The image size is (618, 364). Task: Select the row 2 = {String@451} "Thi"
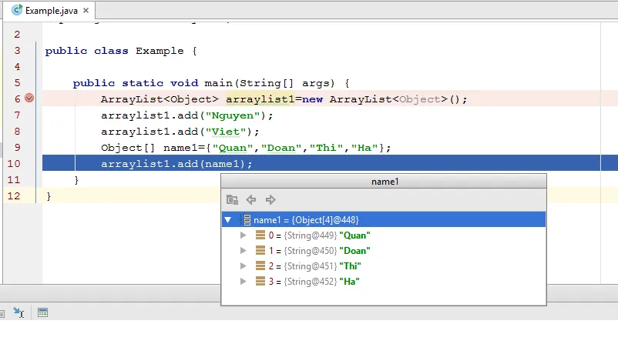[x=384, y=266]
